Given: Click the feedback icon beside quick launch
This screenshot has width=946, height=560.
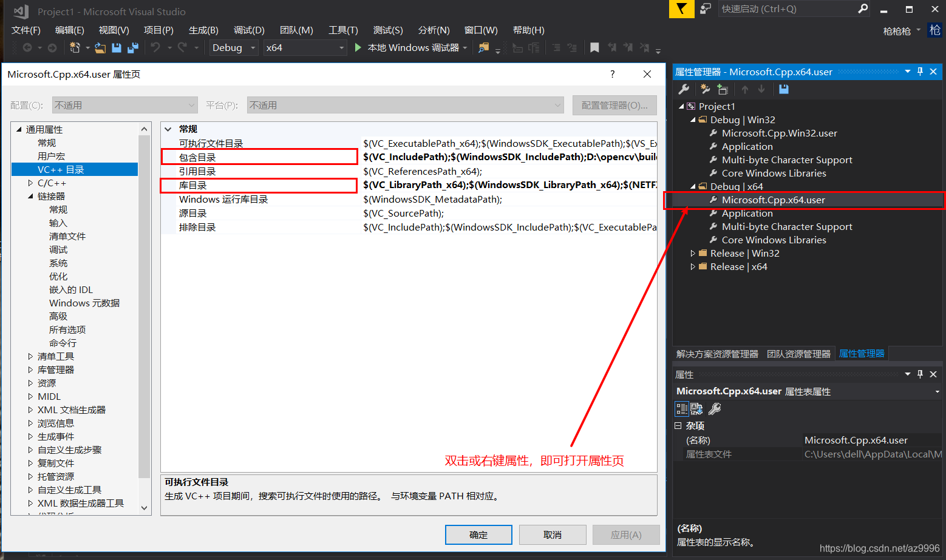Looking at the screenshot, I should tap(706, 8).
